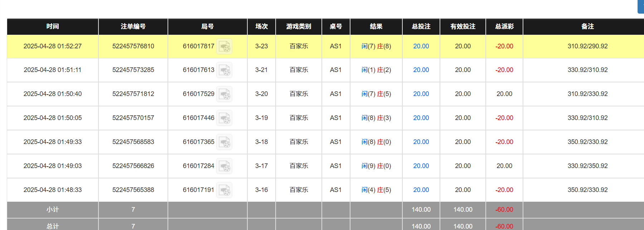Click video icon beside round 616017529
Image resolution: width=644 pixels, height=230 pixels.
point(224,94)
